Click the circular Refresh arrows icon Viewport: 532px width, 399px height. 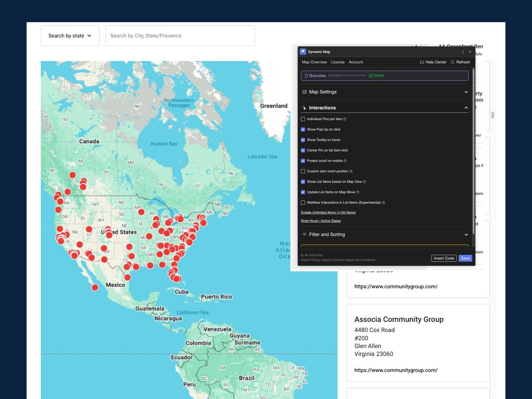pos(453,62)
